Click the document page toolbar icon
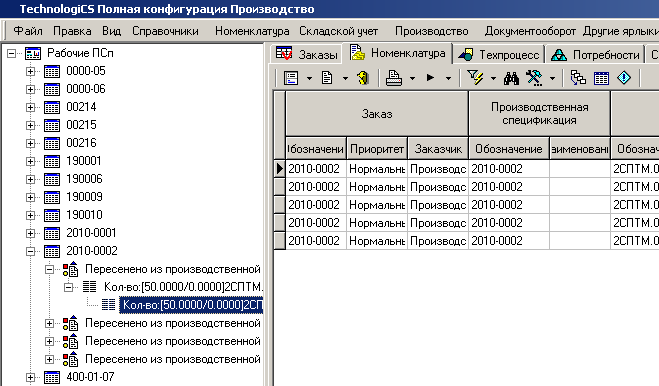 pos(327,78)
